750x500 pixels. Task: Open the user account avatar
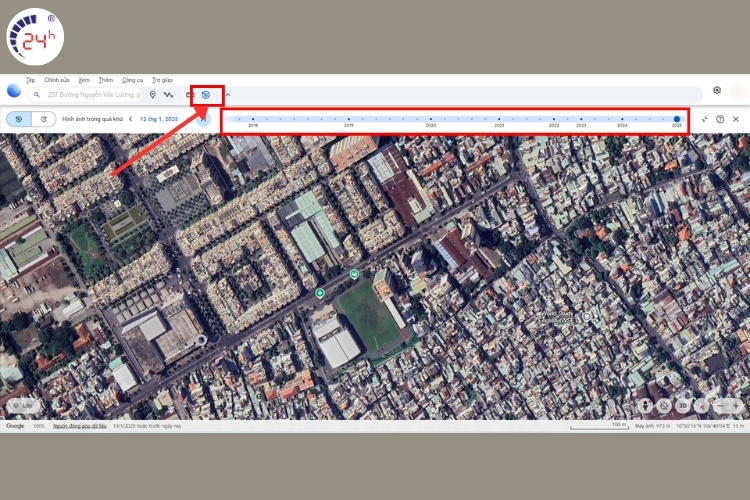click(x=739, y=91)
